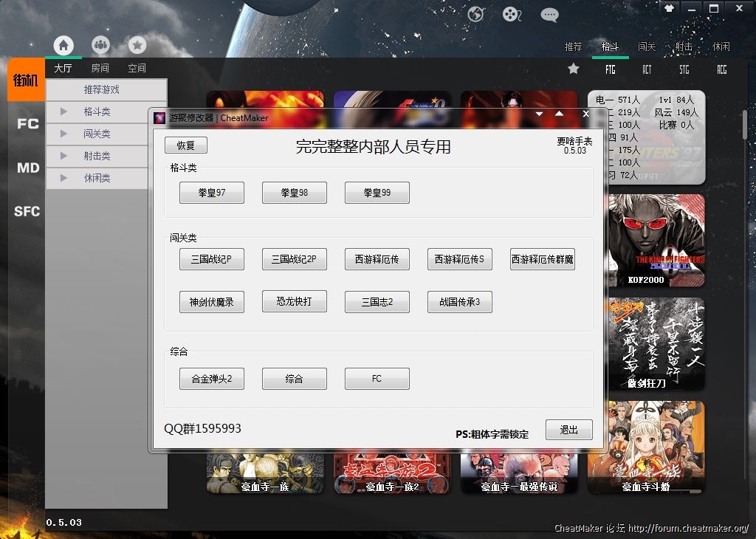756x539 pixels.
Task: Click the favorites star beside FTG
Action: (574, 69)
